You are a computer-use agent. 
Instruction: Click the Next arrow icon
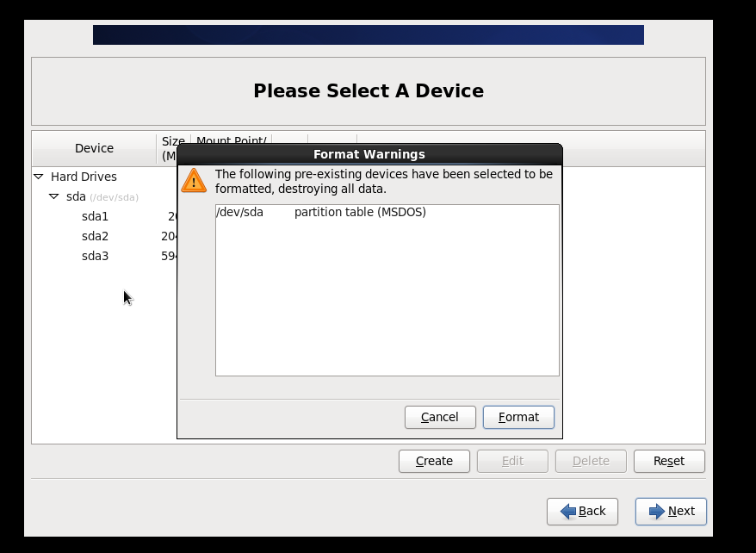coord(657,512)
